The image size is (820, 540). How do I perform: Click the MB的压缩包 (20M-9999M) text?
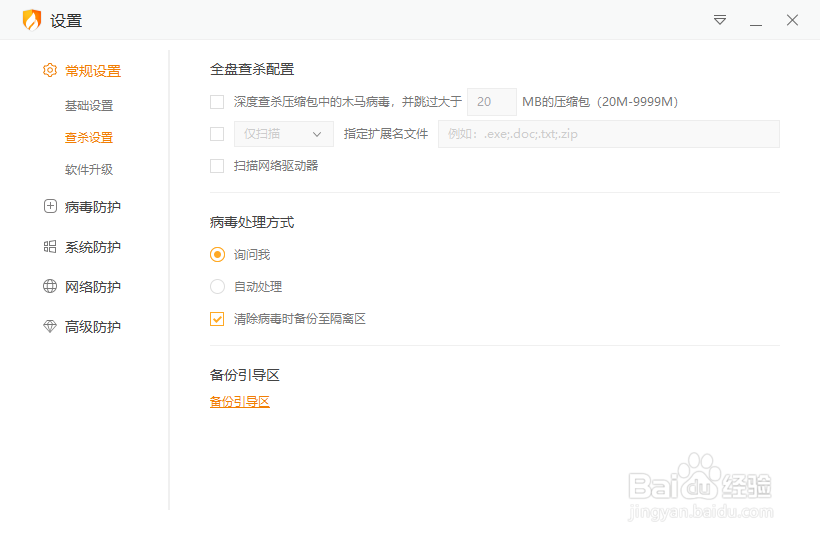click(600, 102)
